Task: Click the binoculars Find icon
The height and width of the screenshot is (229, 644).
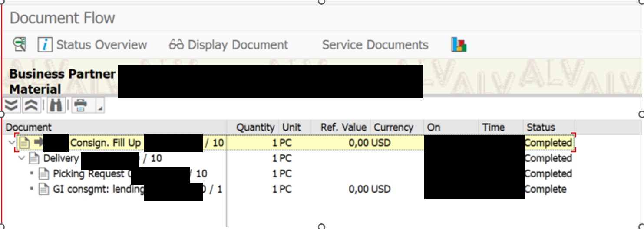Action: (56, 105)
